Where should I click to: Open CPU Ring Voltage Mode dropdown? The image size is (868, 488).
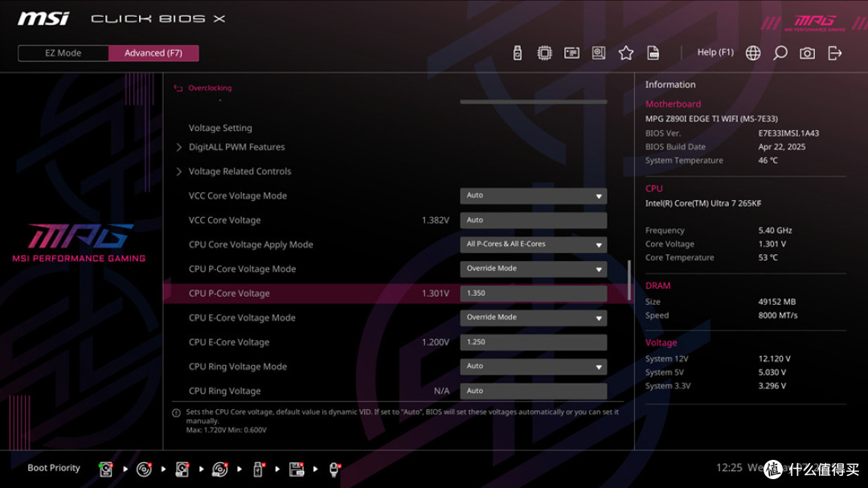coord(533,366)
